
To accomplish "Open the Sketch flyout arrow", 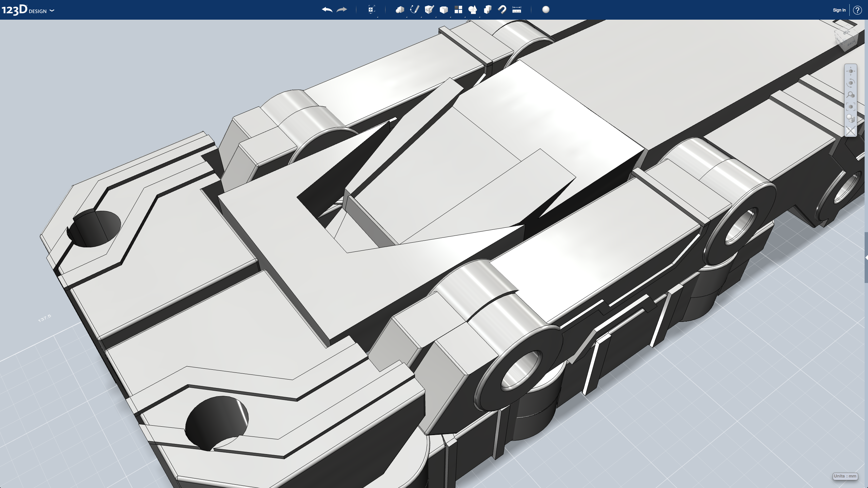I will 421,17.
